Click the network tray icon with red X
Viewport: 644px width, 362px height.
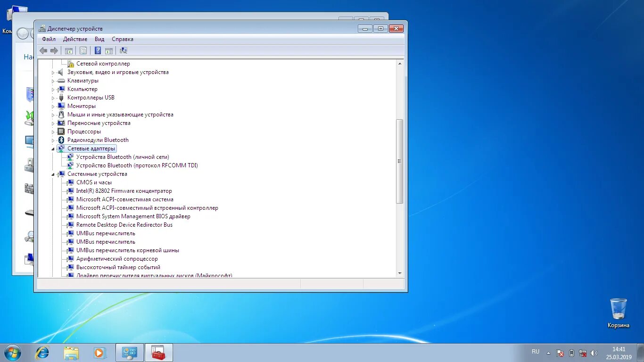pyautogui.click(x=583, y=353)
